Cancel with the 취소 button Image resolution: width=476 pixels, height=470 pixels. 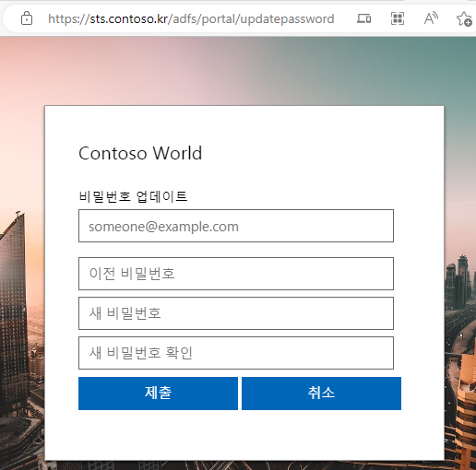321,394
